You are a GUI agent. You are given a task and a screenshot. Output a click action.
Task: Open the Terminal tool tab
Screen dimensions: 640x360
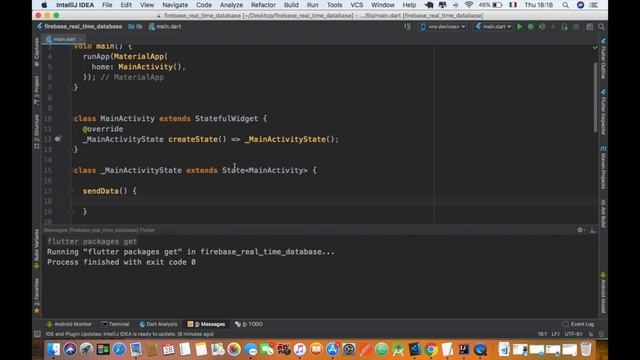pyautogui.click(x=115, y=324)
